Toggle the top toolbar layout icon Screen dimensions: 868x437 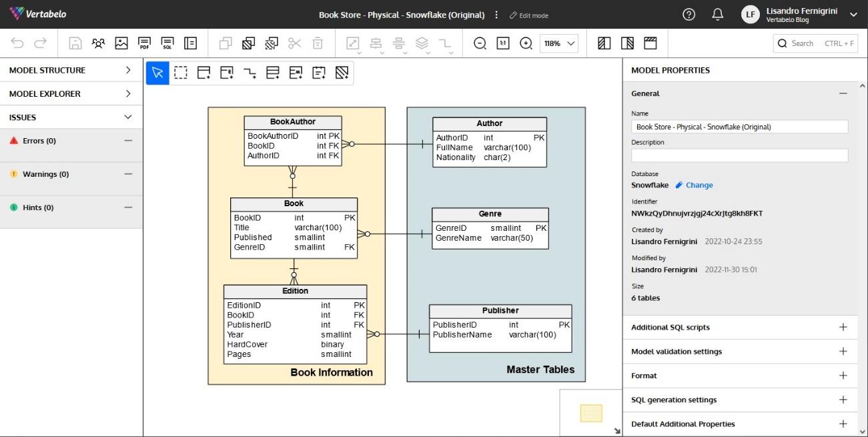(650, 43)
